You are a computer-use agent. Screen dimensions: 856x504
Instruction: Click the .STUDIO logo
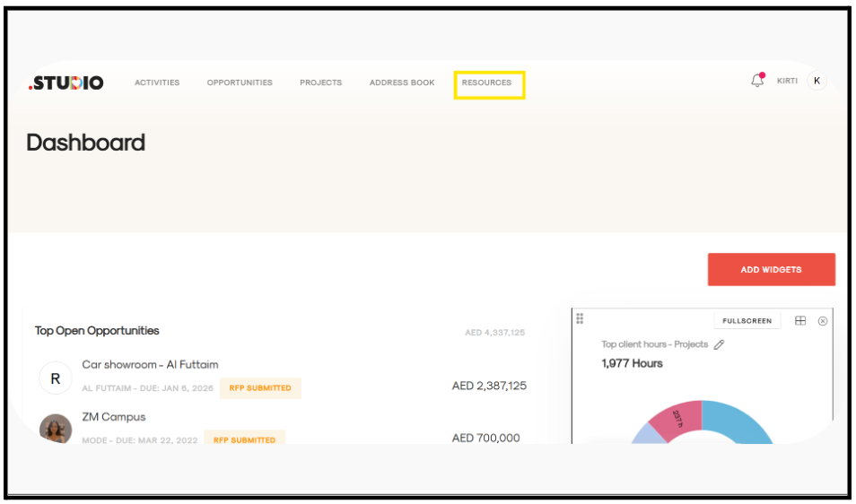pos(66,83)
